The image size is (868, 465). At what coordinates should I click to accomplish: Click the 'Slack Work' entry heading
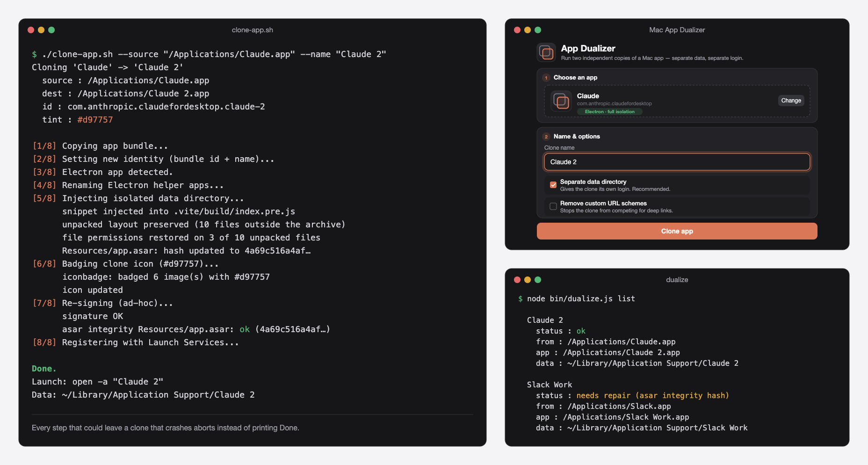click(550, 385)
